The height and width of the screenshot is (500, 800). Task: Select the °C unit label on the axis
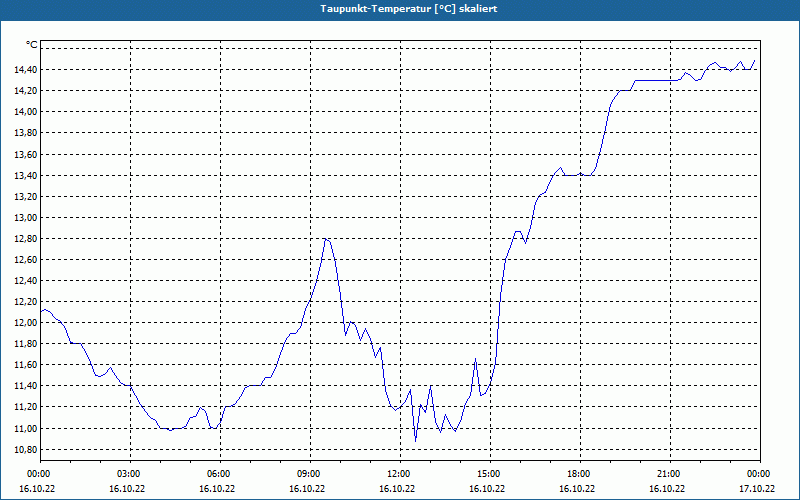click(x=32, y=45)
